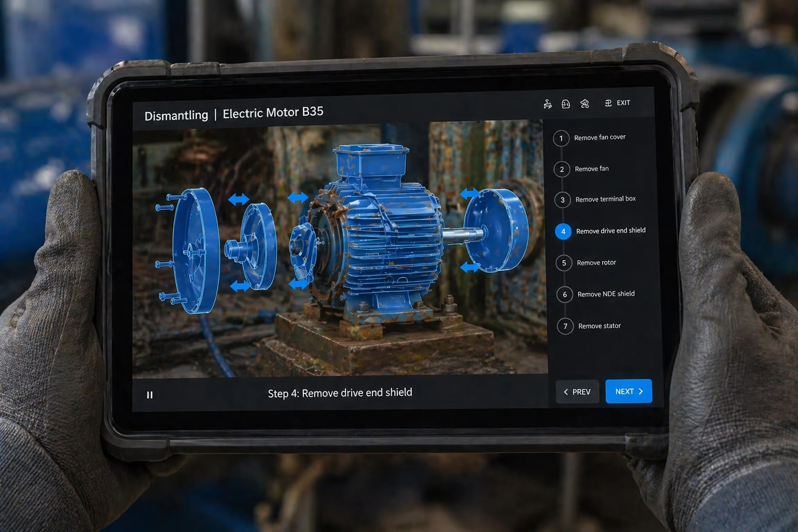Select step circle number 5

(x=564, y=263)
